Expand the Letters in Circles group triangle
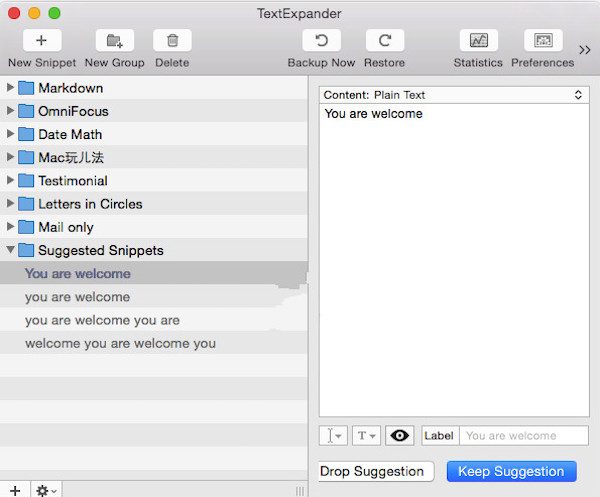This screenshot has width=600, height=497. pyautogui.click(x=10, y=204)
